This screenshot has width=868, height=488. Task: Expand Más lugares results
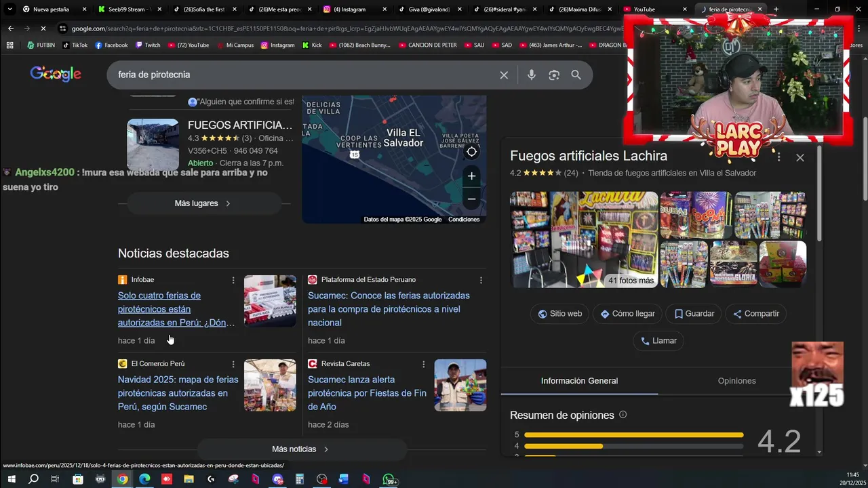coord(204,203)
